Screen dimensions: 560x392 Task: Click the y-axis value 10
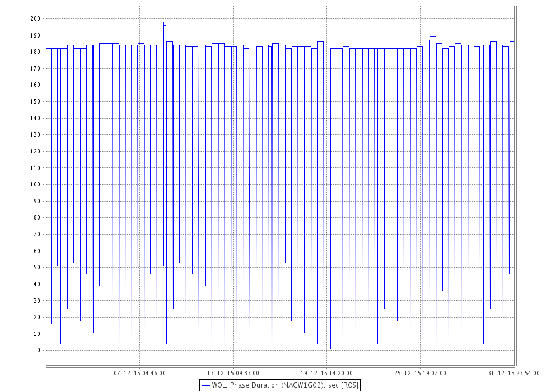tap(37, 334)
